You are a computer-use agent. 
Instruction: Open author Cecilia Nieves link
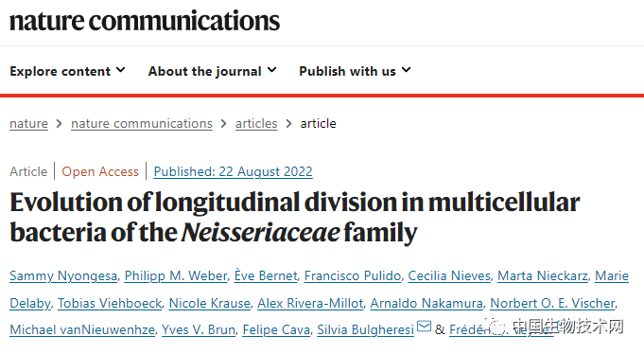449,275
